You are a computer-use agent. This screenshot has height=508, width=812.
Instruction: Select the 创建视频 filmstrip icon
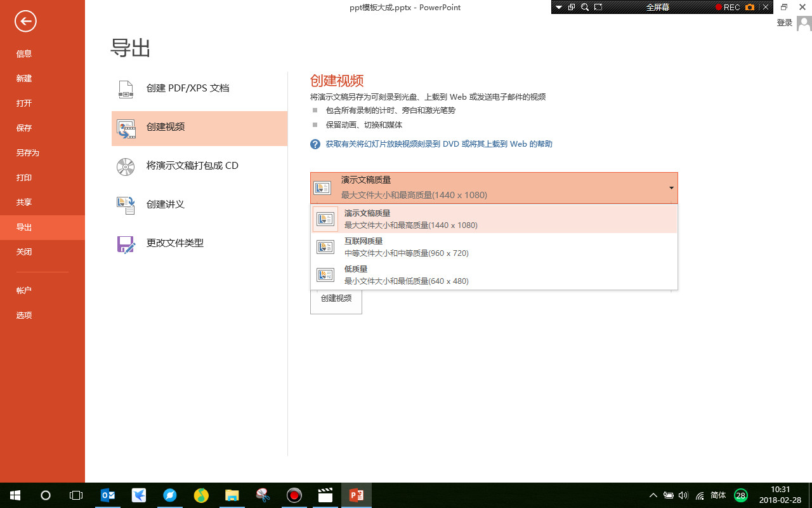pos(126,128)
